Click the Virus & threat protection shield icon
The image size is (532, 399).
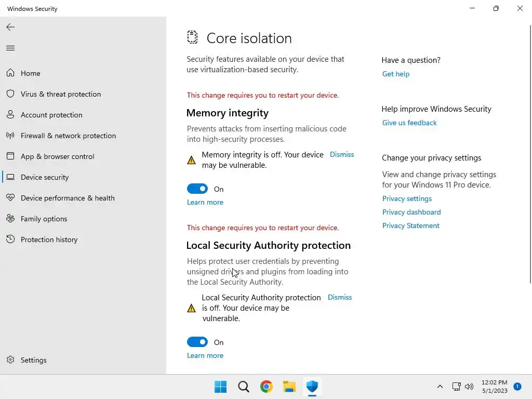point(10,94)
